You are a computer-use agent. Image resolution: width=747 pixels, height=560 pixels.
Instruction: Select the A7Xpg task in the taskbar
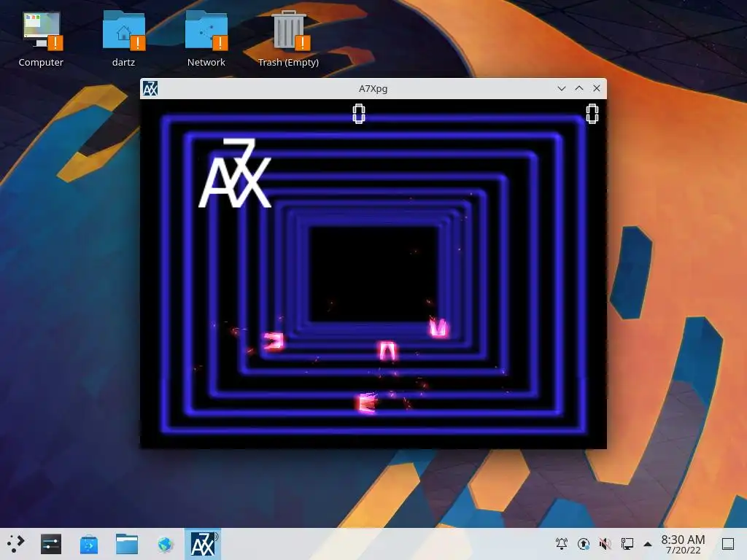(203, 544)
